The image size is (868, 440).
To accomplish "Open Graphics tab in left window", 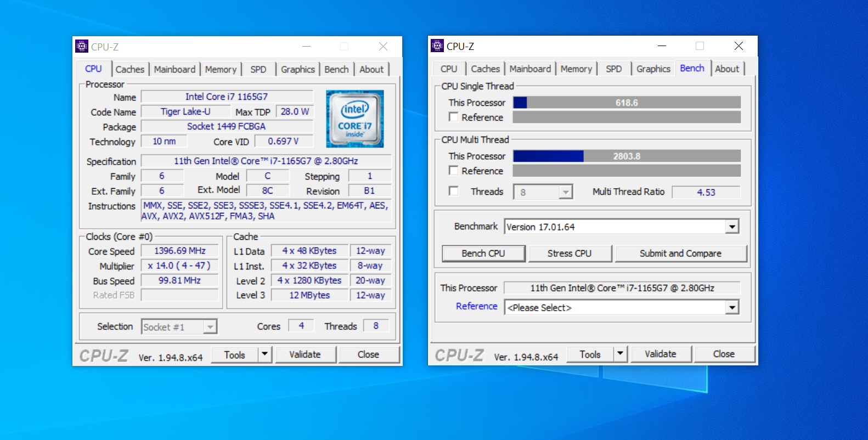I will 298,69.
